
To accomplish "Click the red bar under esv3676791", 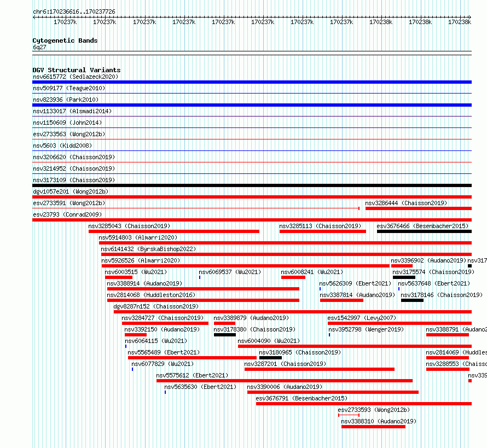I will (364, 404).
